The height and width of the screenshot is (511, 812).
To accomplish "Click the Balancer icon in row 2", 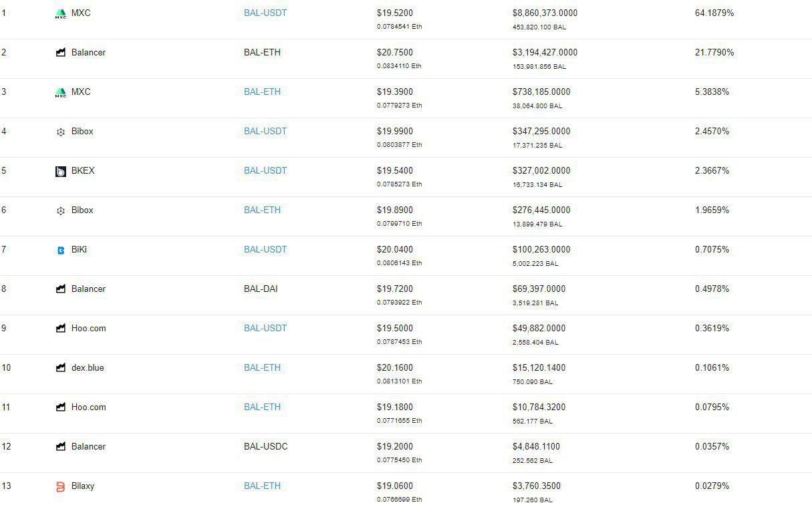I will tap(61, 53).
